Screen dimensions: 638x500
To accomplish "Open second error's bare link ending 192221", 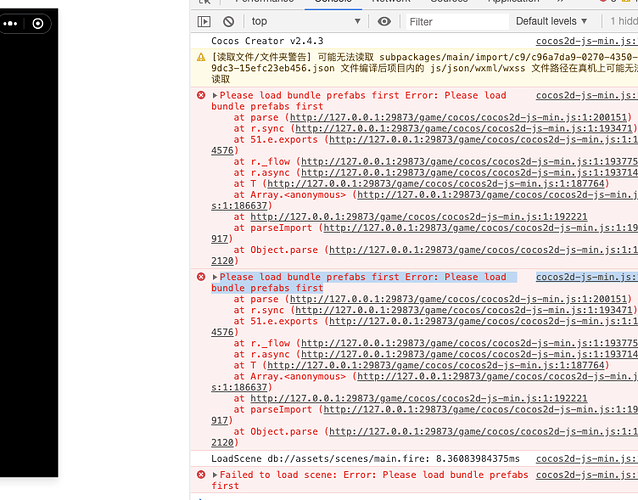I will (x=419, y=398).
